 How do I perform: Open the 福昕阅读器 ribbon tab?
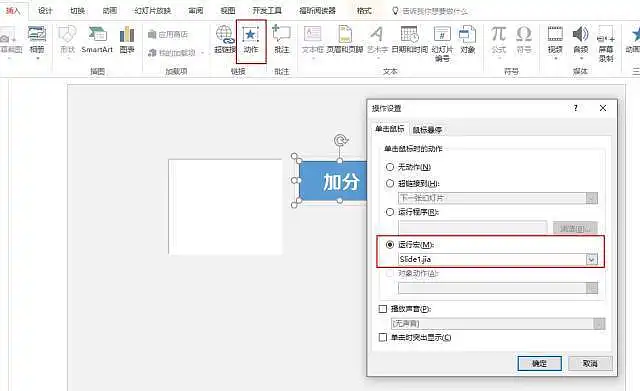pos(318,11)
